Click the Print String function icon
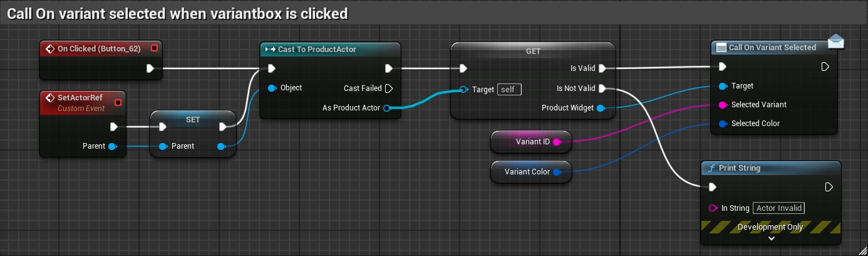The image size is (868, 256). pyautogui.click(x=711, y=168)
